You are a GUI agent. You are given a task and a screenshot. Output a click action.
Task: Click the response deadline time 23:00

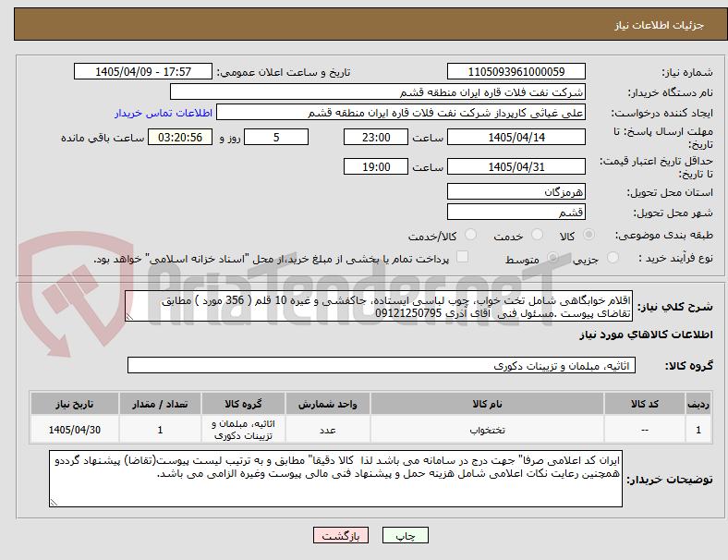pyautogui.click(x=376, y=137)
